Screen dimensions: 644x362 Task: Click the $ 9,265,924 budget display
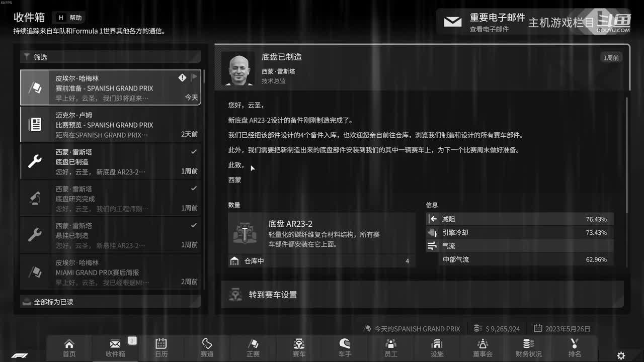click(x=497, y=329)
